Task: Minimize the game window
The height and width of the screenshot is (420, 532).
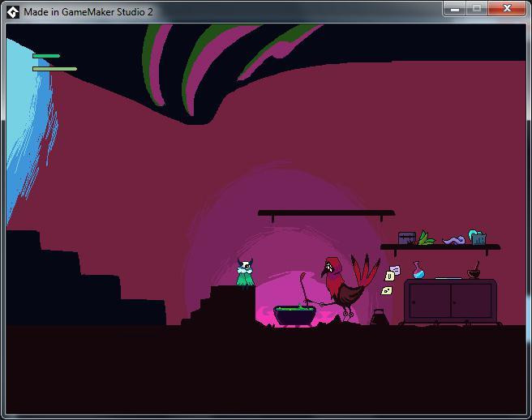Action: [x=455, y=9]
